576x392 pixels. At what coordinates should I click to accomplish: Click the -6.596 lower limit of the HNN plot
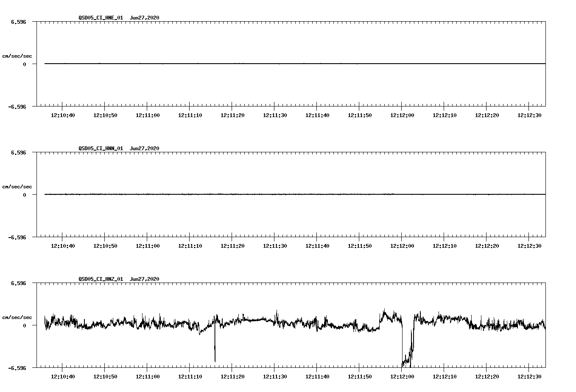click(17, 237)
